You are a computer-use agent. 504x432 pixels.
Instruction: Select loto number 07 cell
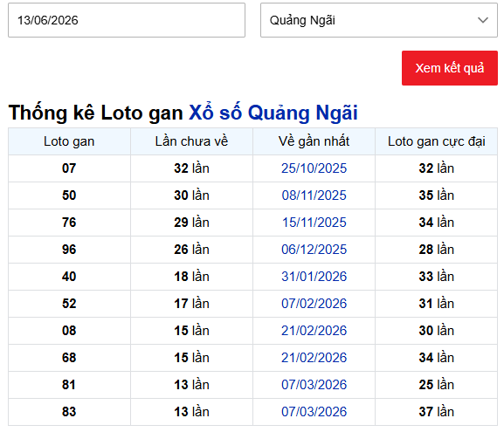pyautogui.click(x=69, y=168)
